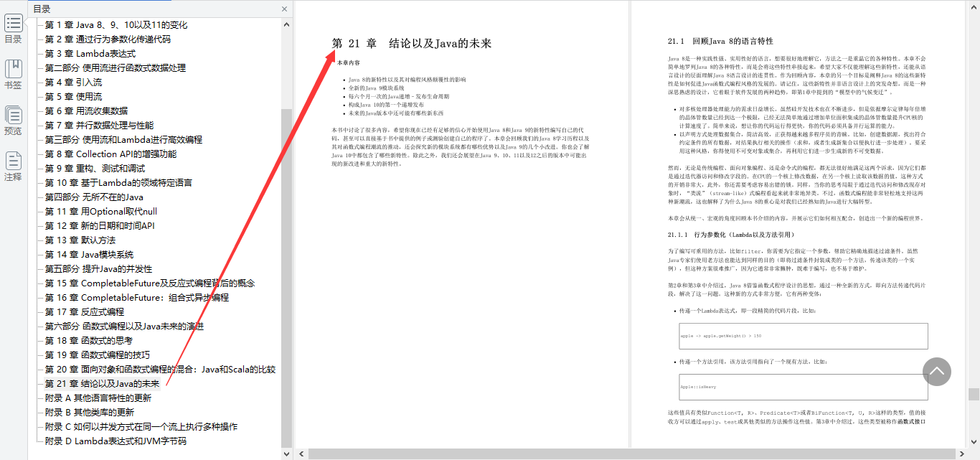The width and height of the screenshot is (980, 460).
Task: Click the document vertical scrollbar thumb
Action: [x=974, y=394]
